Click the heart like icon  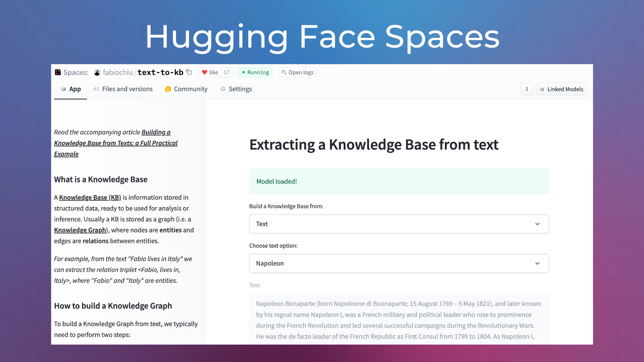[x=204, y=72]
